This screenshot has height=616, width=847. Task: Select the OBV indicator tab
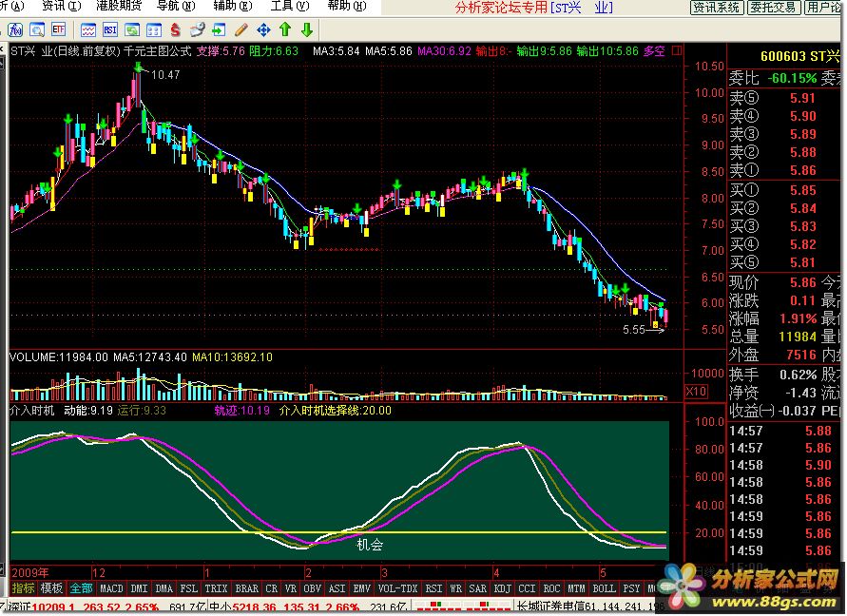[312, 588]
